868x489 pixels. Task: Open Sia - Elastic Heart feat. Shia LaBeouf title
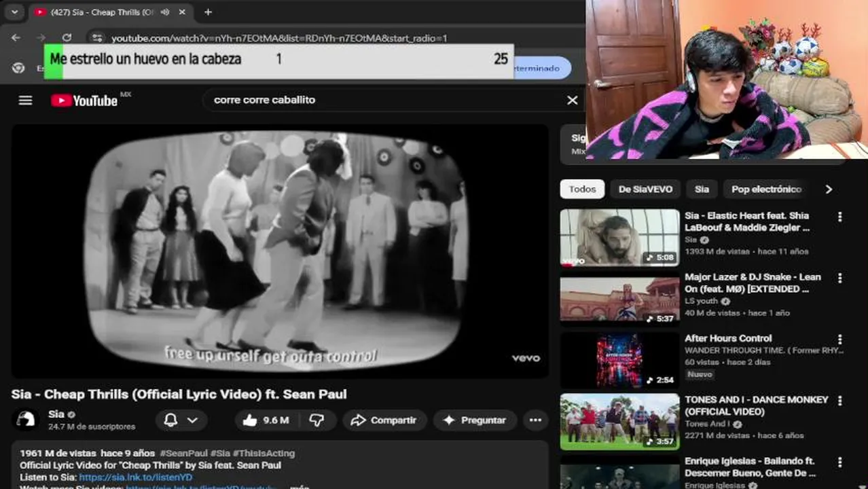[x=747, y=222]
